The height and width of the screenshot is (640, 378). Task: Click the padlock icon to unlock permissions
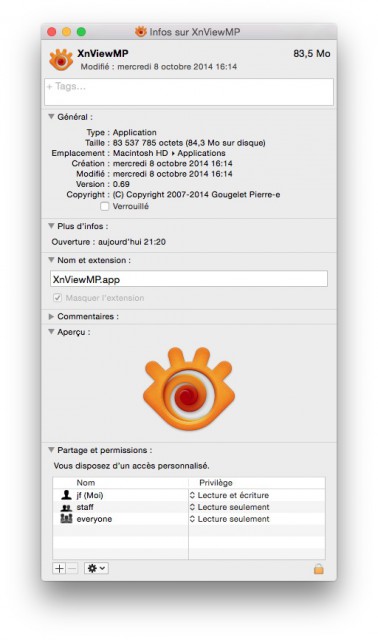click(x=319, y=569)
